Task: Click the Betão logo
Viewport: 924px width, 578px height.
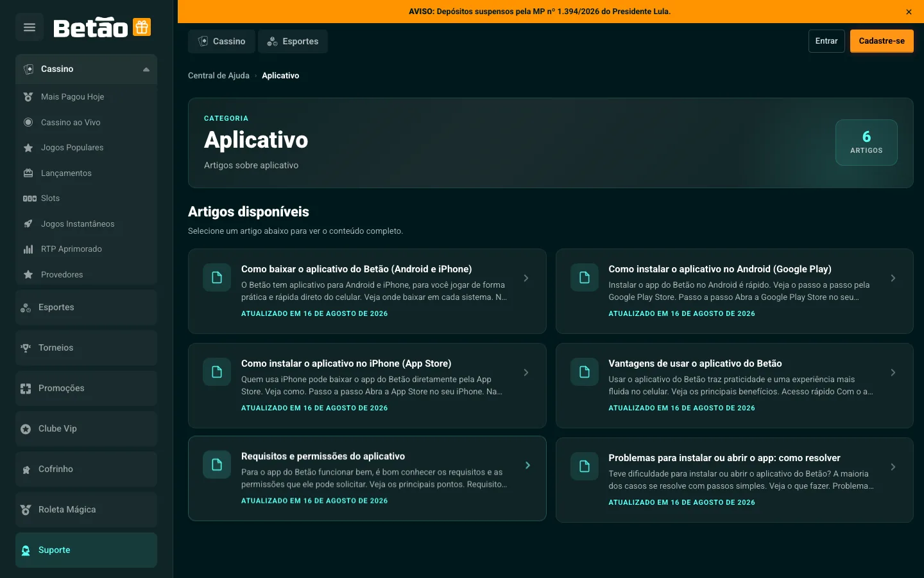Action: tap(90, 28)
